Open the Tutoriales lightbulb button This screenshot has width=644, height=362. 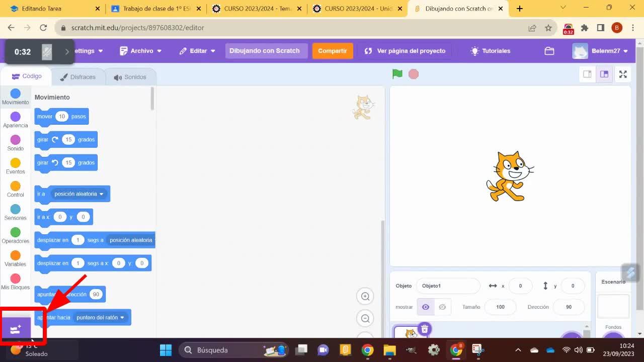click(x=490, y=51)
